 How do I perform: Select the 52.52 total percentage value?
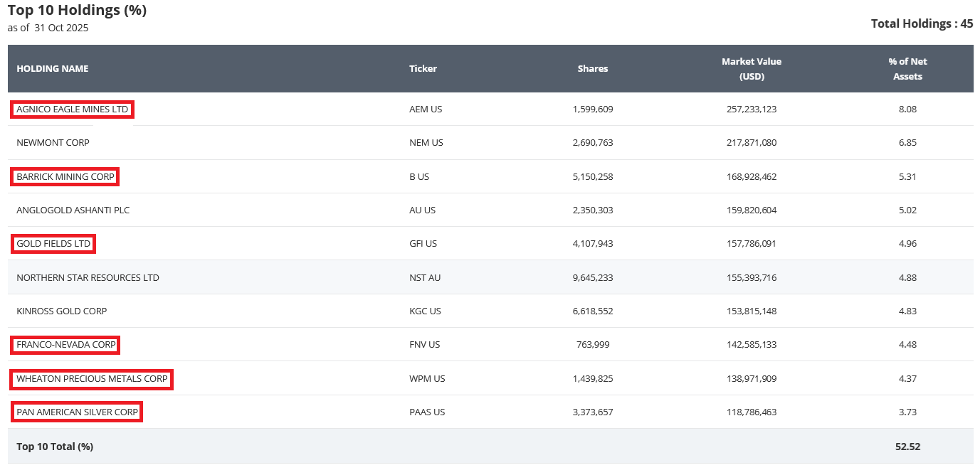point(907,447)
